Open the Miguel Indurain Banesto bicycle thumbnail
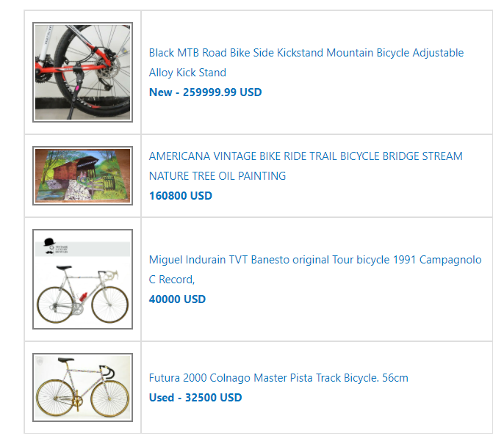Image resolution: width=504 pixels, height=444 pixels. coord(82,279)
